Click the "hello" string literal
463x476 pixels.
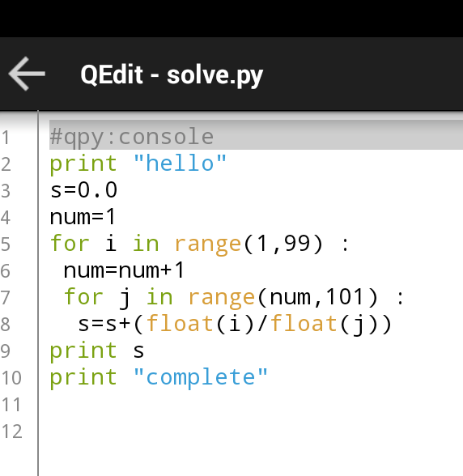tap(180, 164)
